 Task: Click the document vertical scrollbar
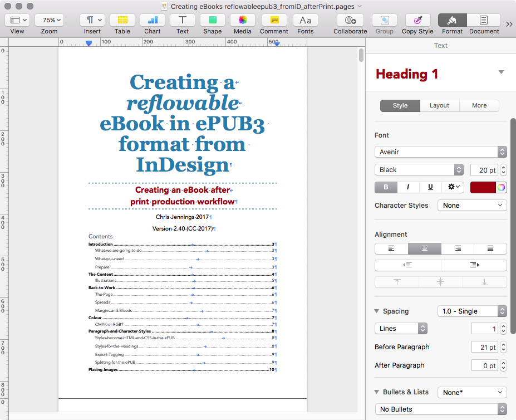tap(361, 55)
